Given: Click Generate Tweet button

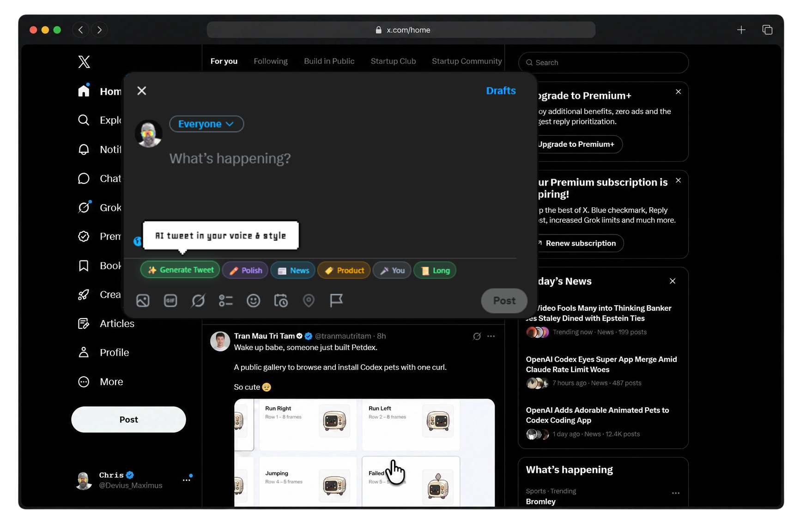Looking at the screenshot, I should pos(181,270).
